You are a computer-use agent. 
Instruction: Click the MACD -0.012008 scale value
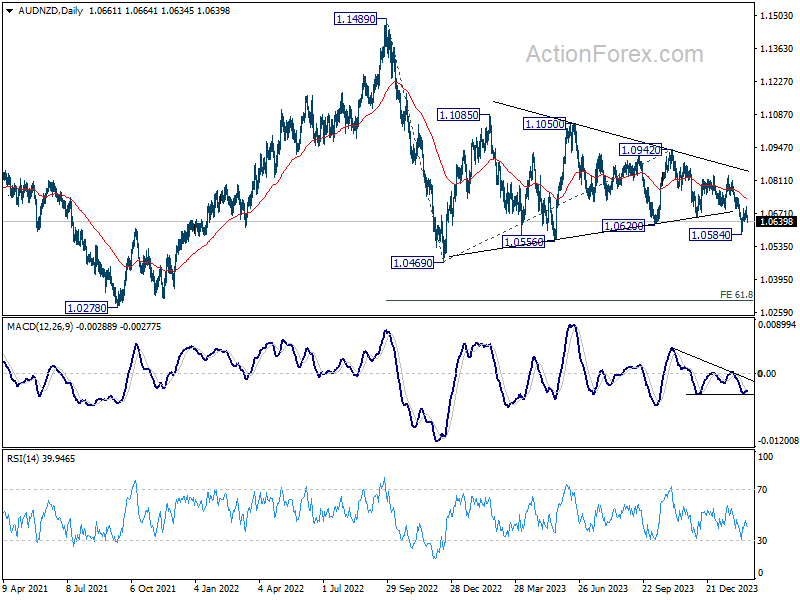coord(778,440)
